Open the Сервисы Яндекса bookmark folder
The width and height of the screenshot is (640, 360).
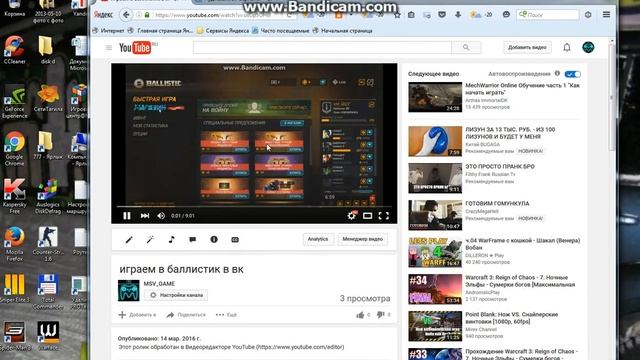223,31
